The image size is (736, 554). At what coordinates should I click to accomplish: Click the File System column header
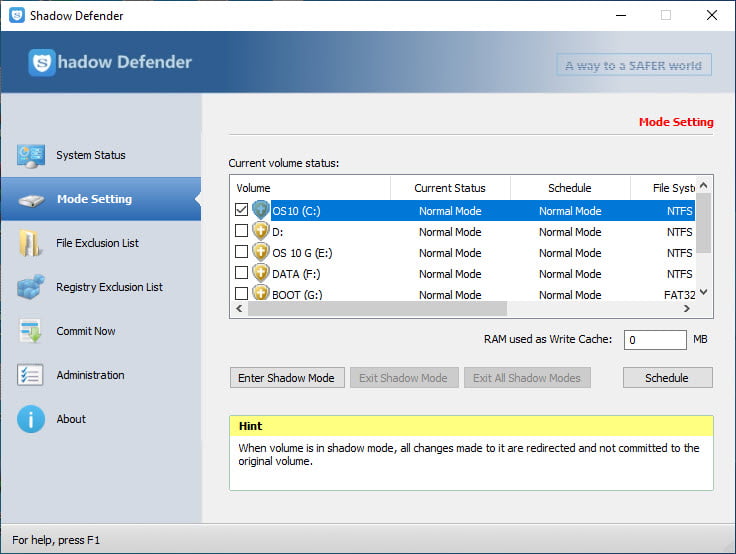[x=663, y=188]
